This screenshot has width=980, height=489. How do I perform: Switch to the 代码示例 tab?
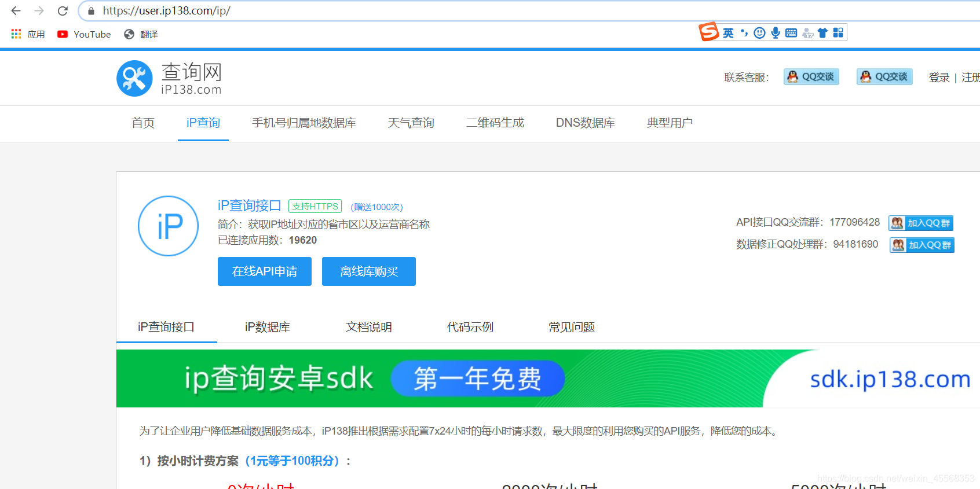pos(470,327)
